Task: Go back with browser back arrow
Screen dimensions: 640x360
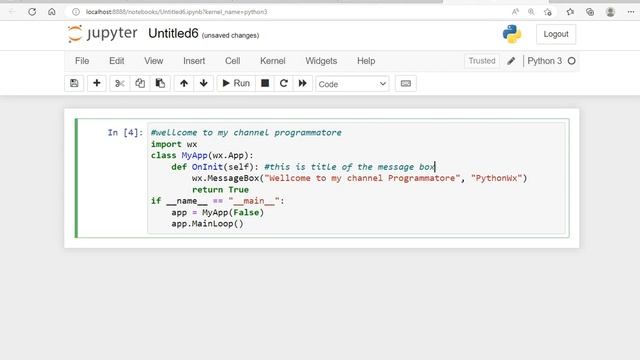Action: 12,12
